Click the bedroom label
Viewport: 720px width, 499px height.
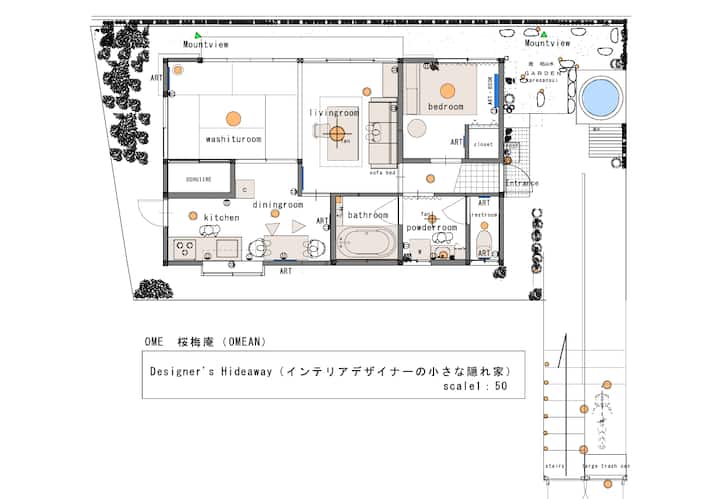tap(445, 107)
